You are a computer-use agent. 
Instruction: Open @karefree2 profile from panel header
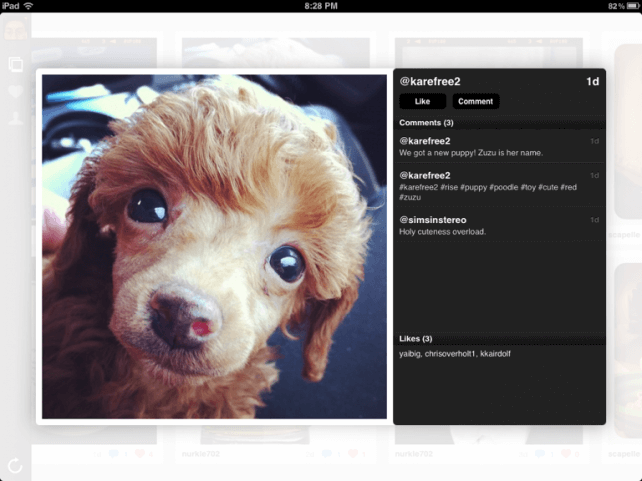pos(430,81)
